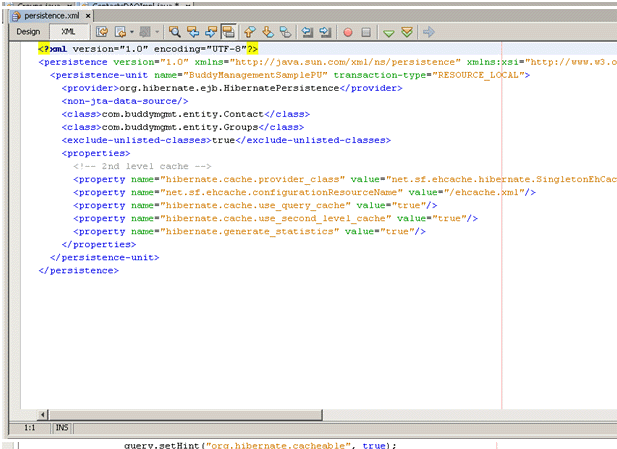
Task: Click the opening persistence tag
Action: (327, 62)
